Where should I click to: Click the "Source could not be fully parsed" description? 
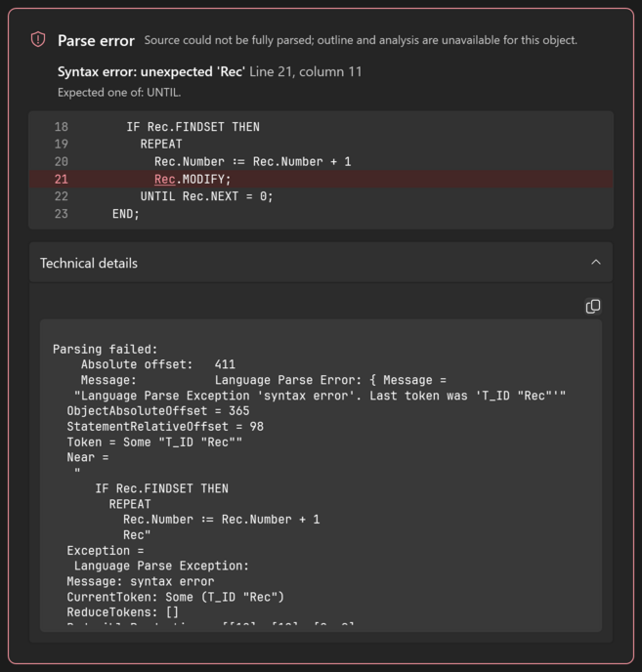pyautogui.click(x=361, y=40)
